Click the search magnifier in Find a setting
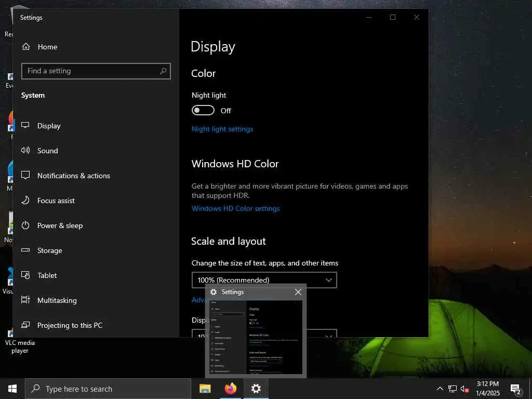Image resolution: width=532 pixels, height=399 pixels. click(163, 71)
